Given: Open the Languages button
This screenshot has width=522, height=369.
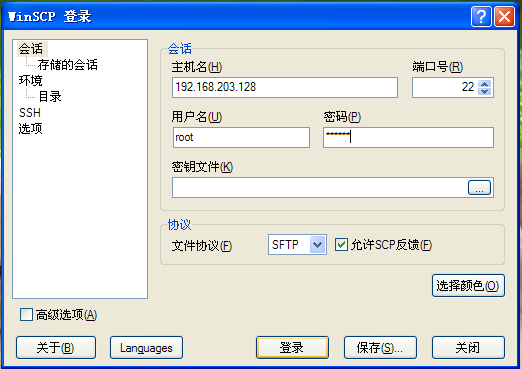Looking at the screenshot, I should click(x=146, y=348).
